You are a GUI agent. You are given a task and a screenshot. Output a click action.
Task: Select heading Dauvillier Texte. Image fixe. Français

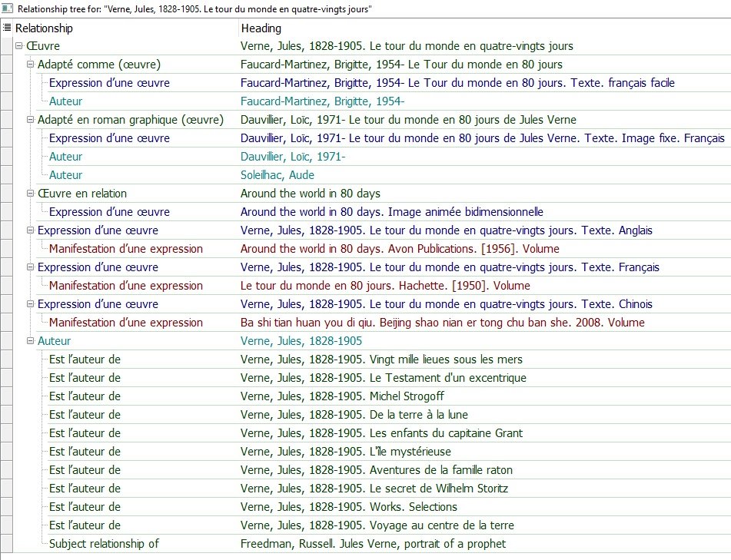(483, 138)
